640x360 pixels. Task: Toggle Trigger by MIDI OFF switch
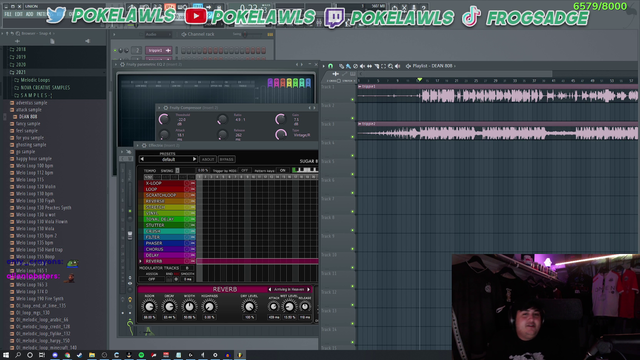(x=244, y=171)
